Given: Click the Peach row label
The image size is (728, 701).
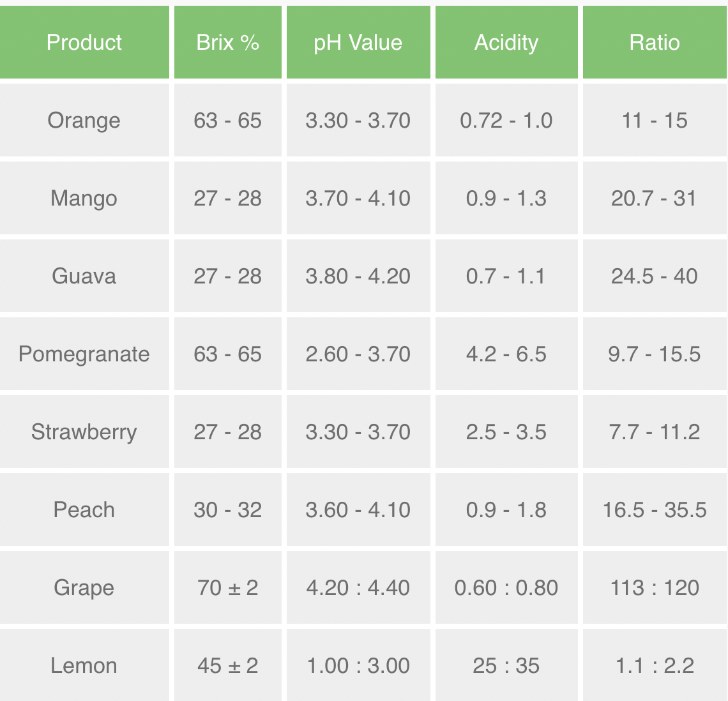Looking at the screenshot, I should pos(84,509).
